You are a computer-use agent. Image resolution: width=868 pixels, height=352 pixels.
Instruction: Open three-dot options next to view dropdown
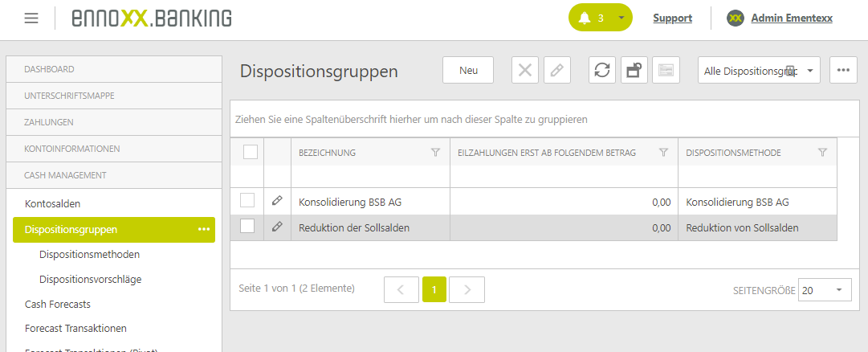click(843, 70)
